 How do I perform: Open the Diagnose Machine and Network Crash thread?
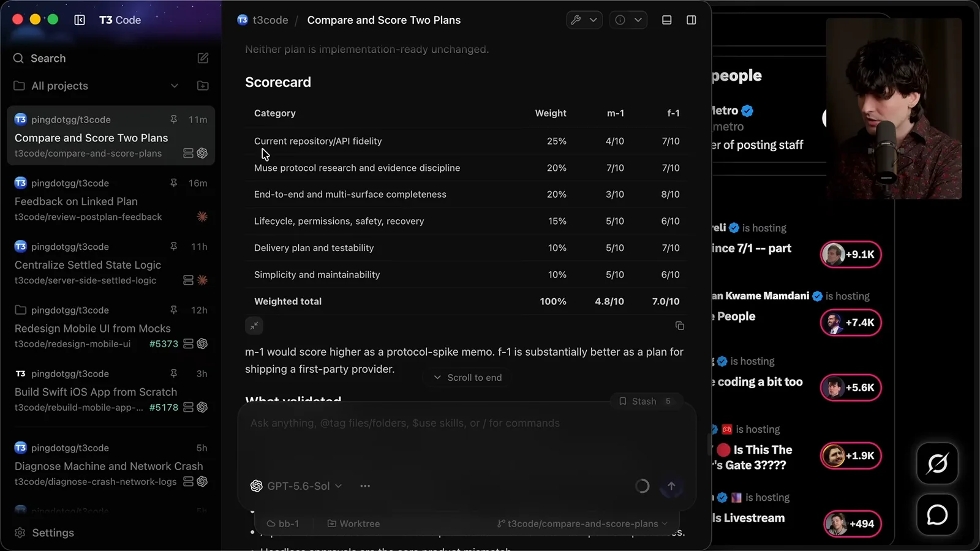point(111,465)
